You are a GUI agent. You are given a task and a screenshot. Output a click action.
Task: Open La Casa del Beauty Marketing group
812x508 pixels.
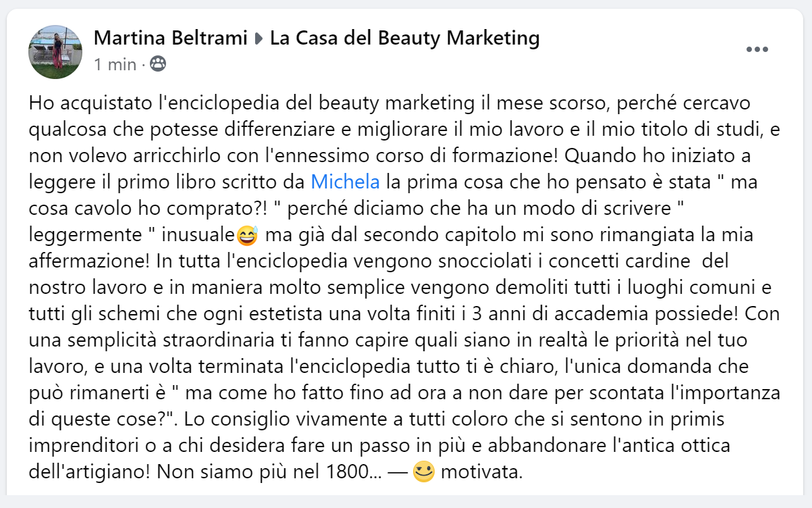pyautogui.click(x=405, y=39)
